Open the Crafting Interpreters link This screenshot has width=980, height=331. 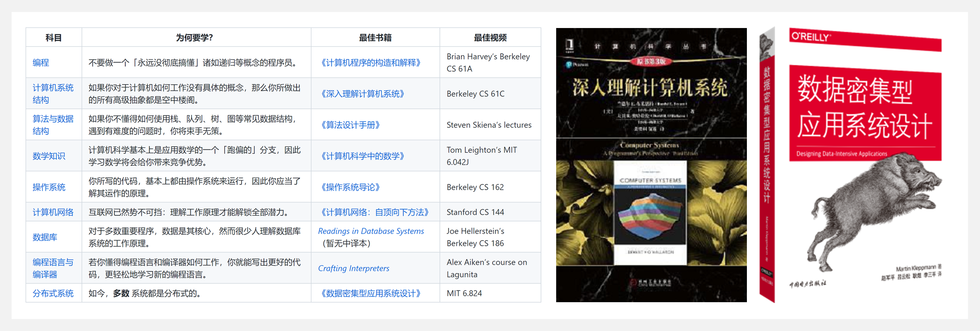point(353,268)
